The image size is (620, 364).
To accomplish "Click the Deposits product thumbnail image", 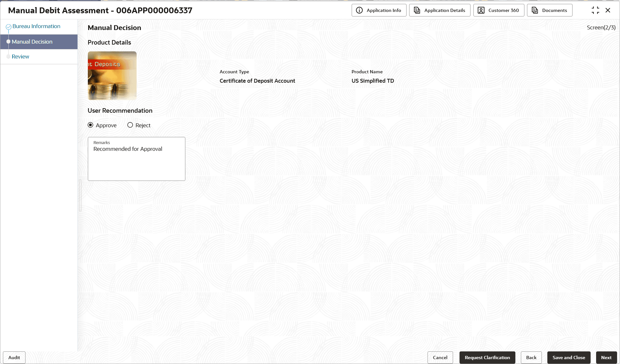I will pyautogui.click(x=112, y=76).
